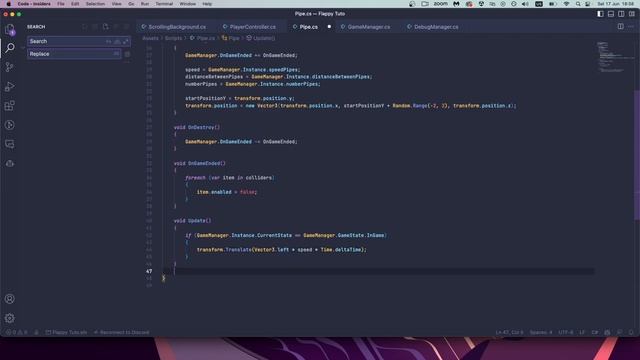Open the Source Control view
This screenshot has height=360, width=640.
[10, 67]
